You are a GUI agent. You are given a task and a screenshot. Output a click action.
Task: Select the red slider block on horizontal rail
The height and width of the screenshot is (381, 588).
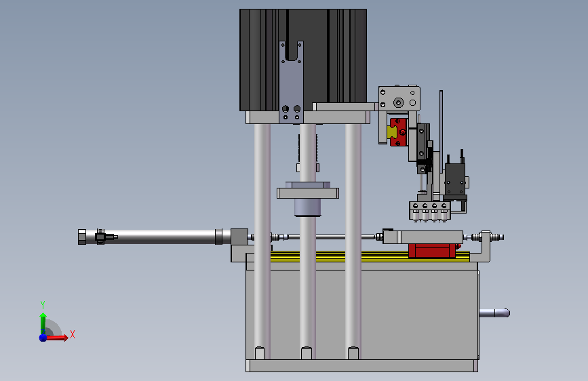(432, 251)
